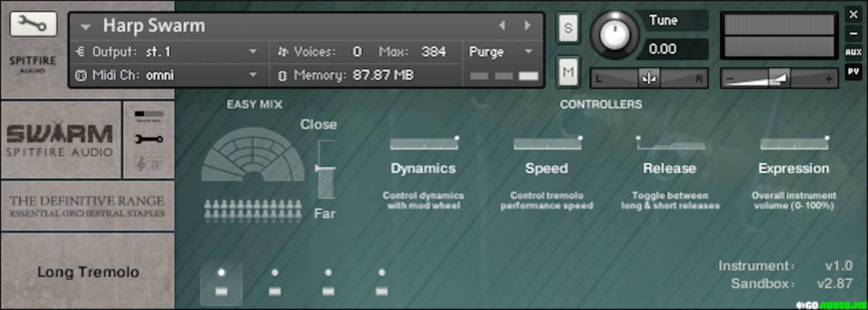Click the Speed label
868x310 pixels.
pos(546,168)
